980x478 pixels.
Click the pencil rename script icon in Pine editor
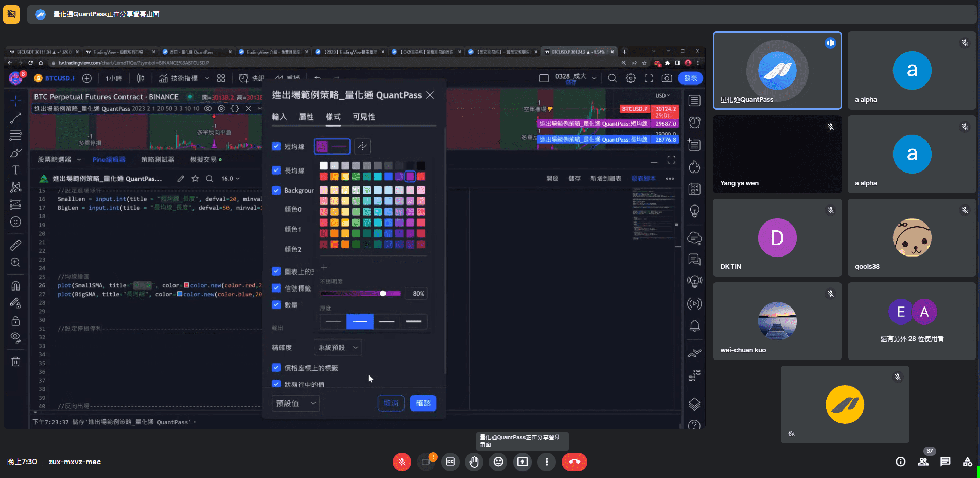click(x=181, y=179)
